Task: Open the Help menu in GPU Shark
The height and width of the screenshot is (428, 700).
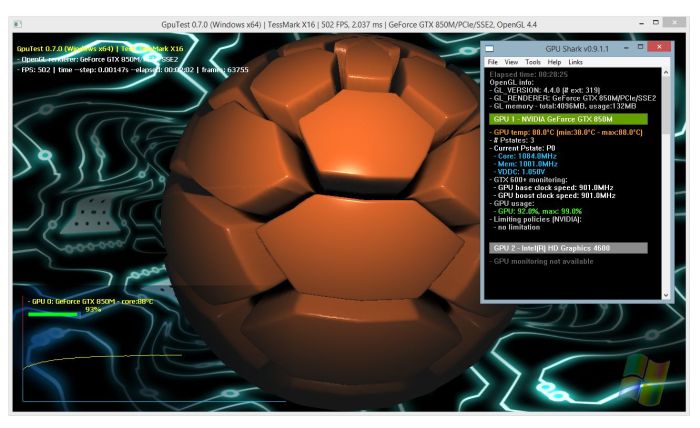Action: pos(554,62)
